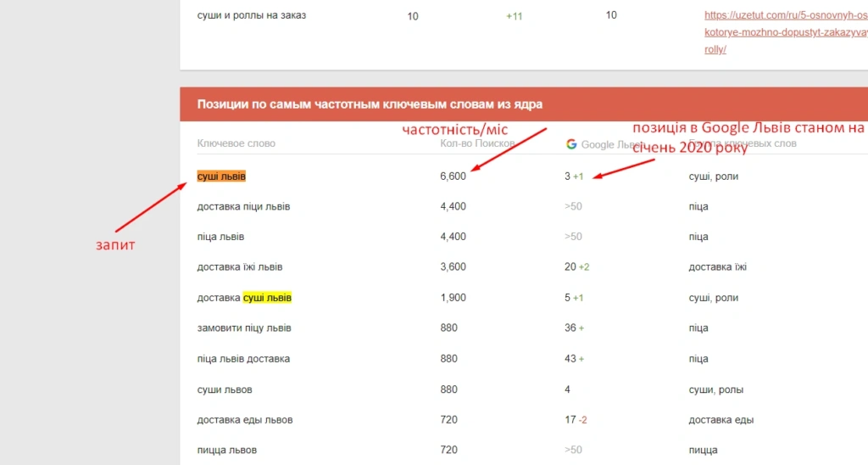868x465 pixels.
Task: Click position '4' for 'суши львов'
Action: click(x=567, y=389)
